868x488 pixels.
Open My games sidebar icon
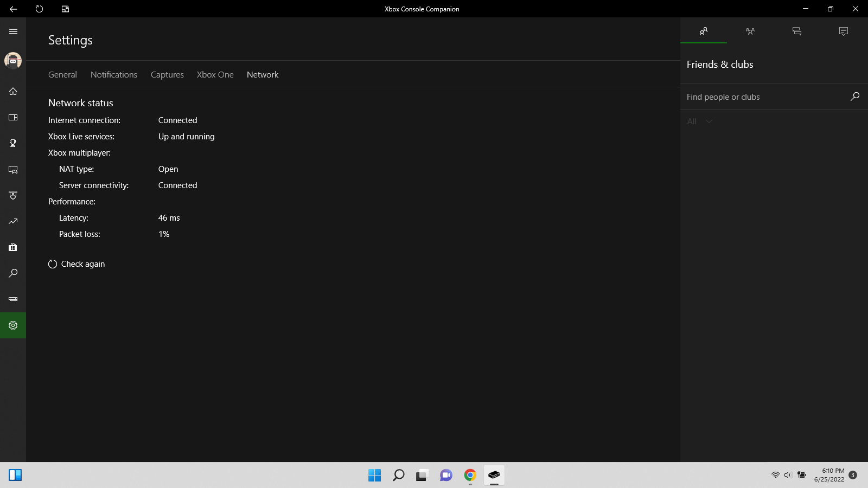coord(13,117)
